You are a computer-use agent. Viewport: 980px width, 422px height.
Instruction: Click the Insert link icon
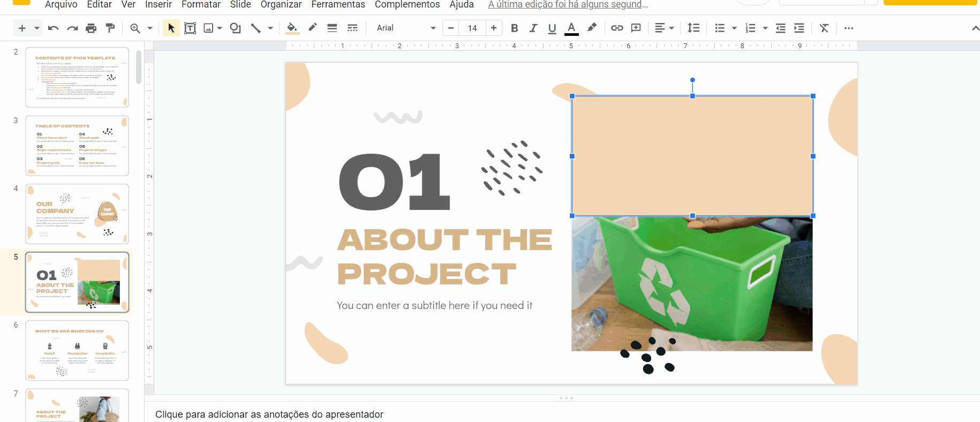tap(617, 28)
